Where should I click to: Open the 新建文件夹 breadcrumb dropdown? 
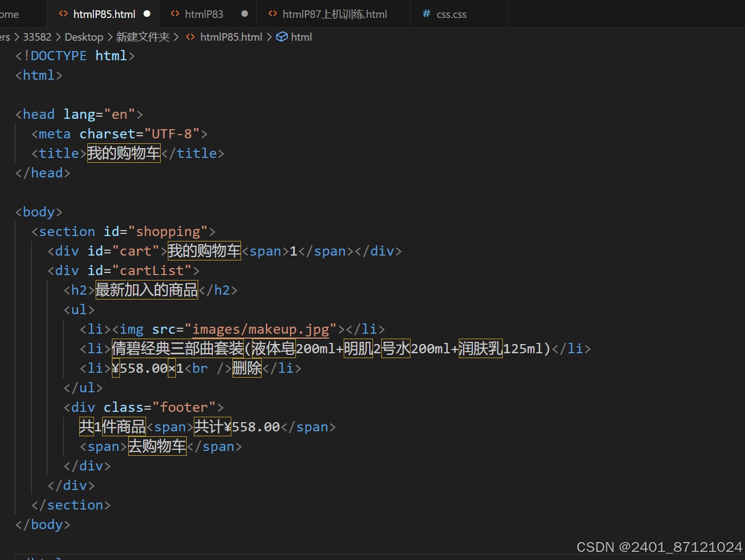[143, 36]
